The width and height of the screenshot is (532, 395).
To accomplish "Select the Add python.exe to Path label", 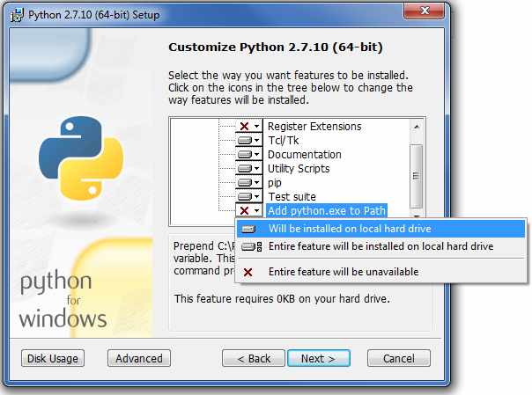I will (x=327, y=211).
